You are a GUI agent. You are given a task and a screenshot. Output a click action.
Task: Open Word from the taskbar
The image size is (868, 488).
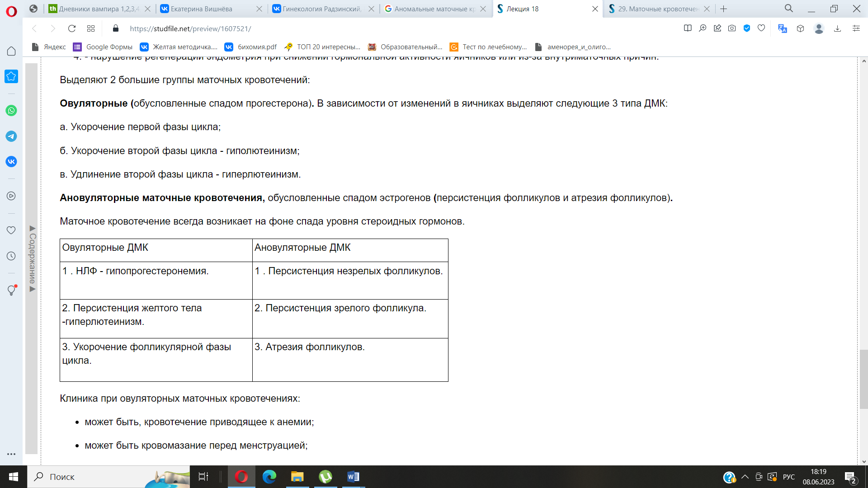point(354,477)
